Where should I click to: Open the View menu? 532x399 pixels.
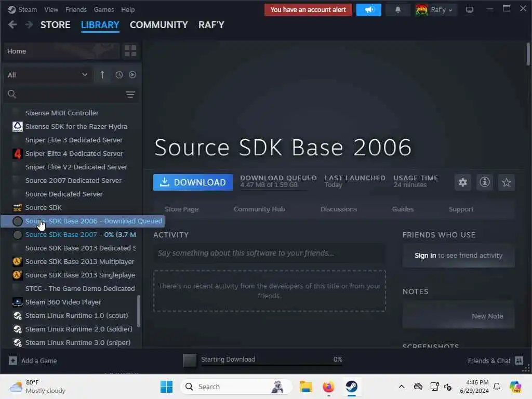coord(51,10)
